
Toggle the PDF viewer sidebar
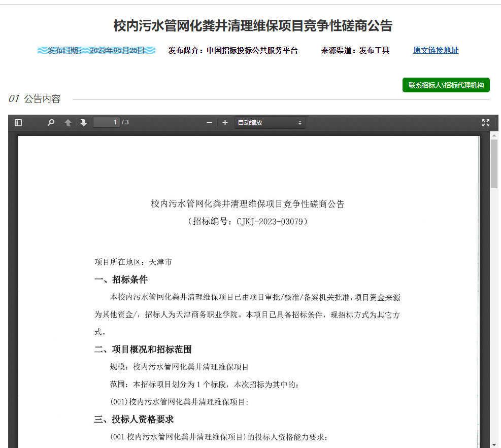18,123
